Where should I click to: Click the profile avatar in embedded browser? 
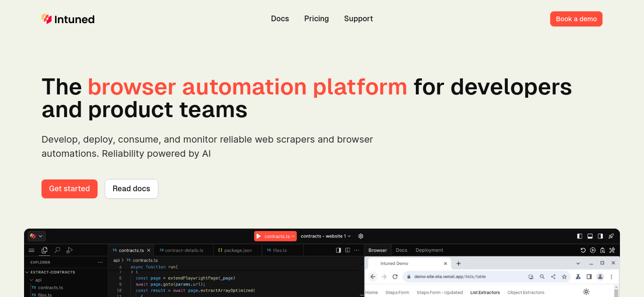(x=600, y=277)
